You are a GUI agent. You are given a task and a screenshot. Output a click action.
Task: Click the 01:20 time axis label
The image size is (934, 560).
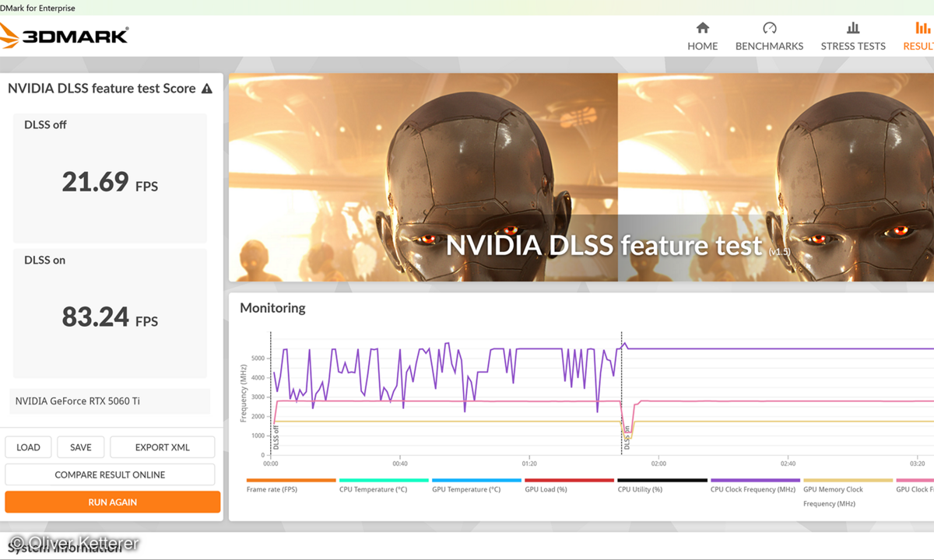(529, 463)
